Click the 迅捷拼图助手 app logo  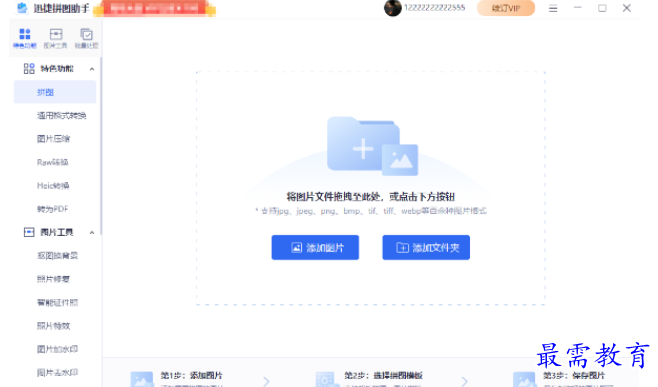pyautogui.click(x=22, y=8)
